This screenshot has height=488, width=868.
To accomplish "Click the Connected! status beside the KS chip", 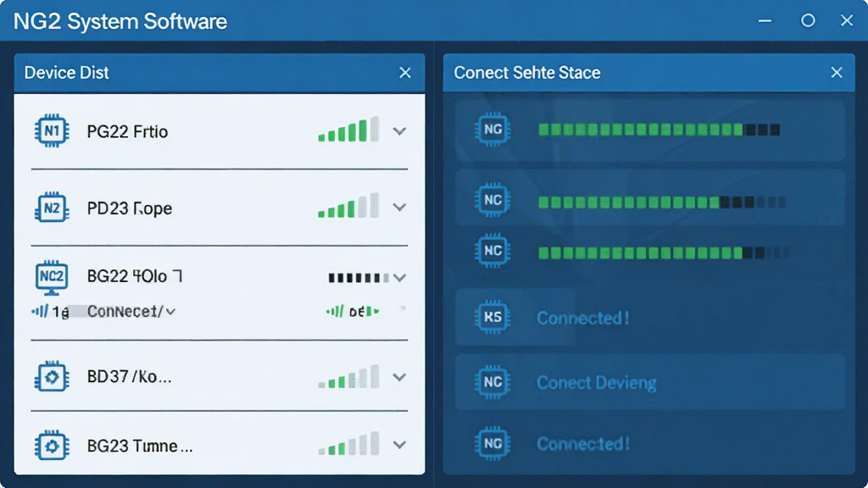I will 583,319.
